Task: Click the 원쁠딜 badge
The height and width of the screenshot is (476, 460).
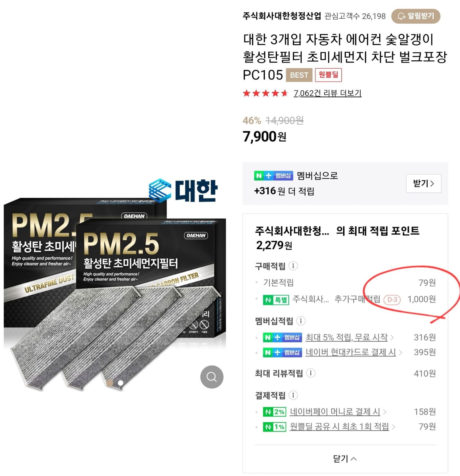Action: pyautogui.click(x=328, y=75)
